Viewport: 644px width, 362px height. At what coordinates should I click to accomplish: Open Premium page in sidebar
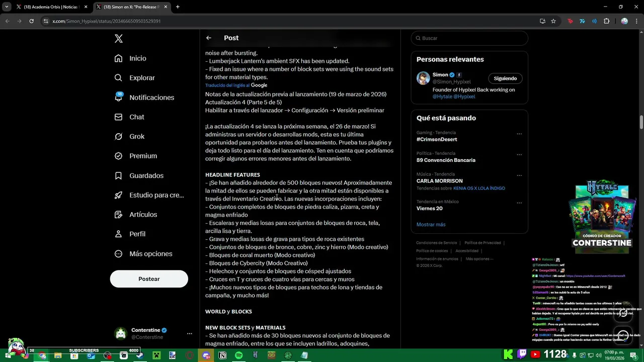(x=135, y=156)
